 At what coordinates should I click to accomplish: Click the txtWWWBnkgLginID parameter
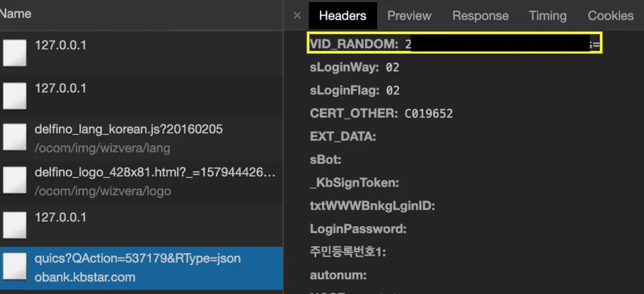point(372,205)
